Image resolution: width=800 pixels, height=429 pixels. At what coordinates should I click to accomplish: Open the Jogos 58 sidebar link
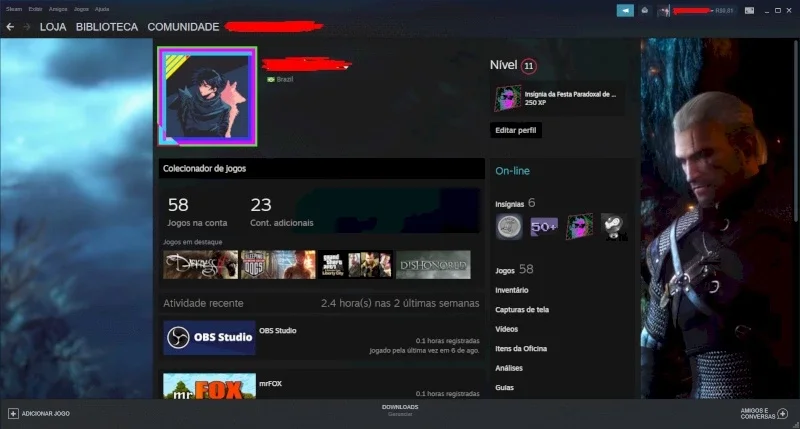[x=514, y=269]
